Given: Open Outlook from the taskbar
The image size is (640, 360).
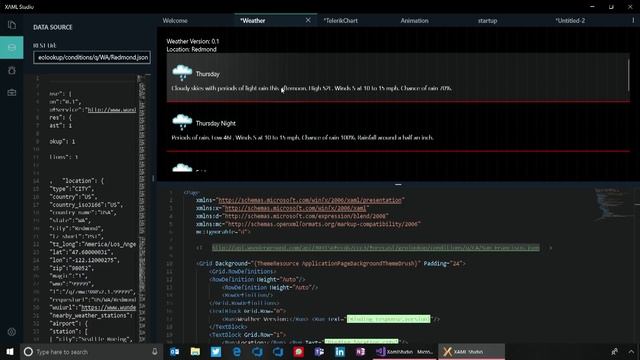Looking at the screenshot, I should (x=175, y=351).
